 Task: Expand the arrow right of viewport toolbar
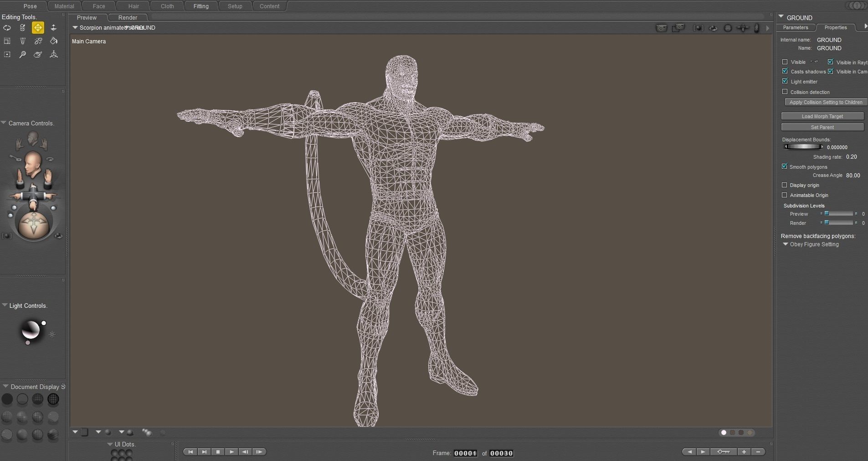[768, 28]
